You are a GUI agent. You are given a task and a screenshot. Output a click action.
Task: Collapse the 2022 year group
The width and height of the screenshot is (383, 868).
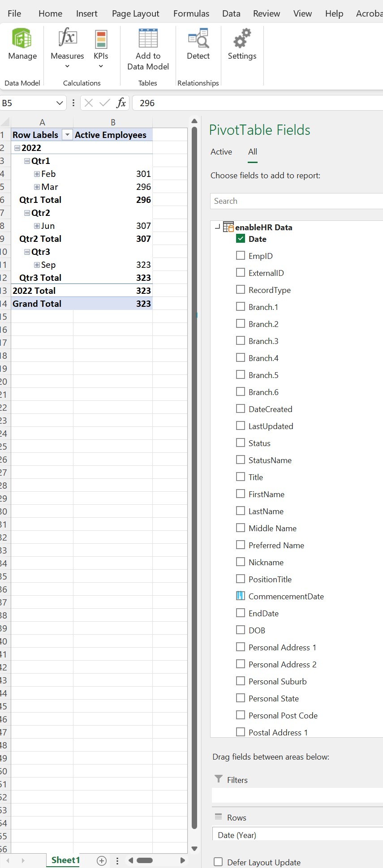(17, 148)
